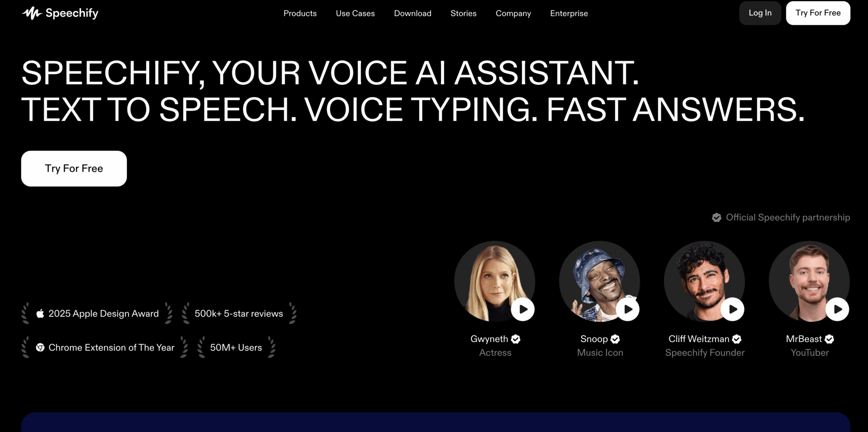
Task: Click the large Try For Free hero button
Action: [x=74, y=168]
